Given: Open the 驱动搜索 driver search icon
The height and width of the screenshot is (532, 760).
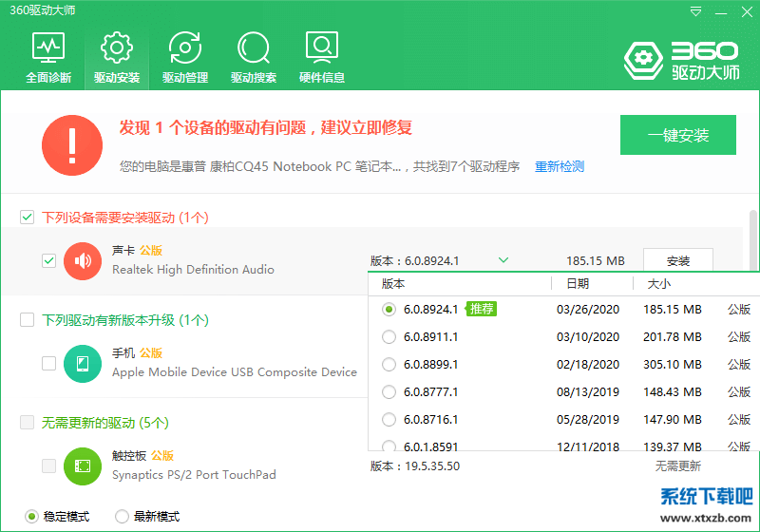Looking at the screenshot, I should tap(254, 47).
